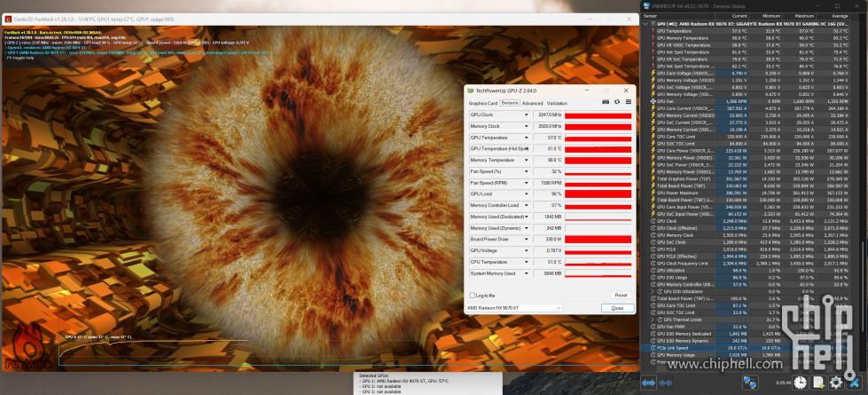Click the FurMark title bar app icon

8,19
